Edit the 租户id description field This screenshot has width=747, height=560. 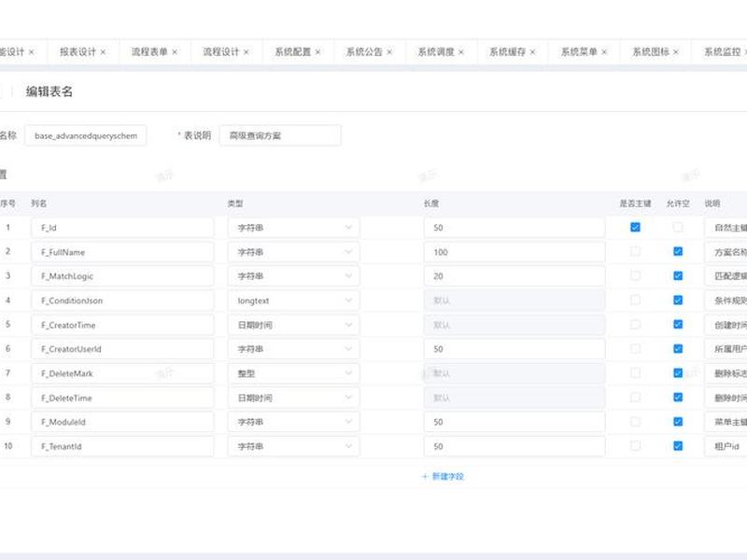click(726, 446)
